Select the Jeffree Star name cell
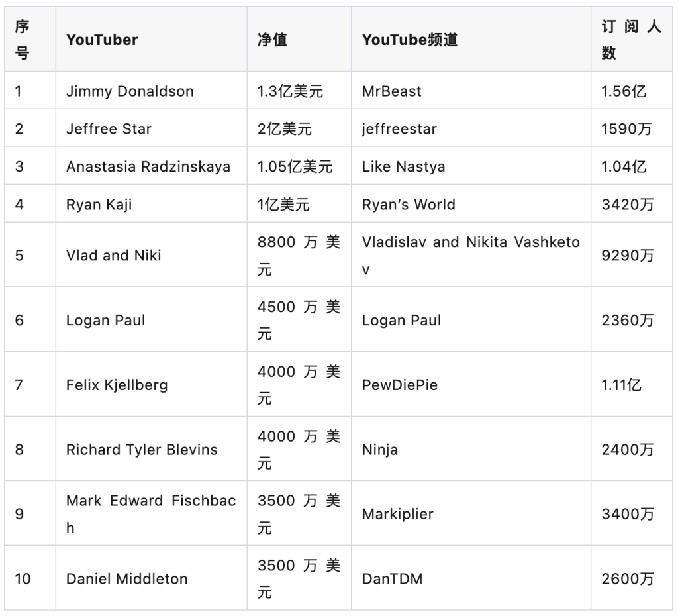678x616 pixels. tap(152, 128)
